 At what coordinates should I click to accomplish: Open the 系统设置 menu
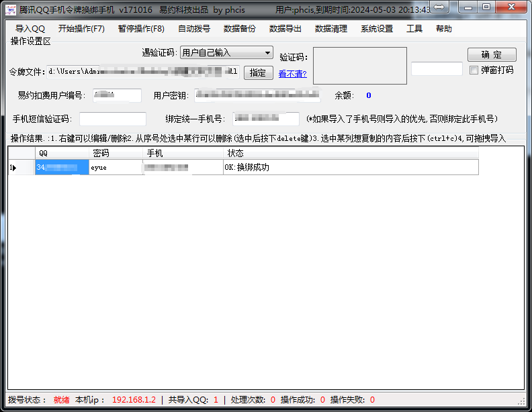[x=377, y=29]
